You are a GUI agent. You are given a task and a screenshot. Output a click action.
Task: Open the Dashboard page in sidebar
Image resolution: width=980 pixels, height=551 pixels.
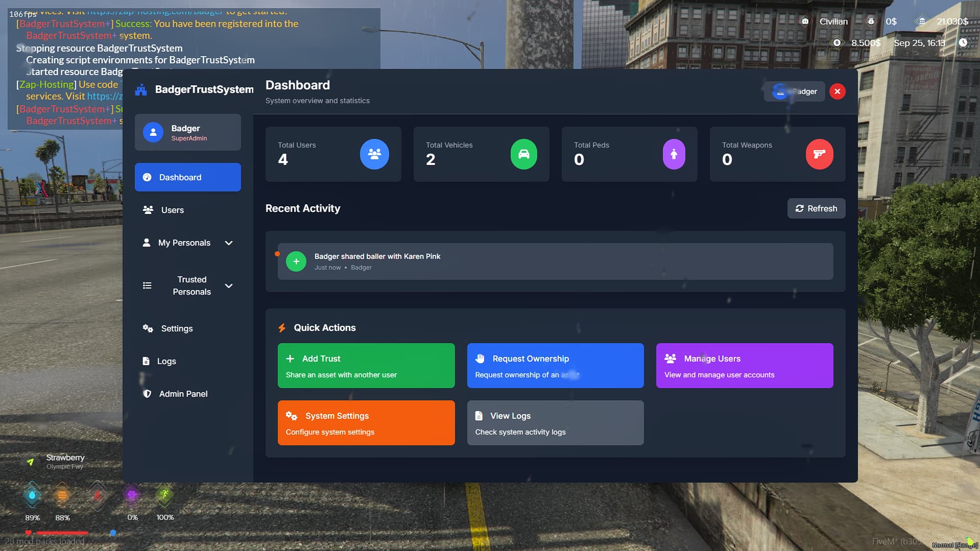pyautogui.click(x=188, y=177)
